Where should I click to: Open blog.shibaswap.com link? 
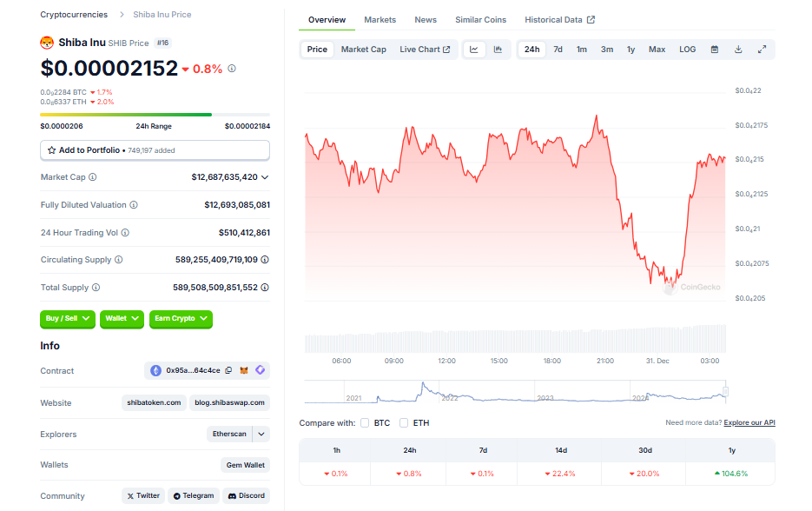tap(229, 402)
